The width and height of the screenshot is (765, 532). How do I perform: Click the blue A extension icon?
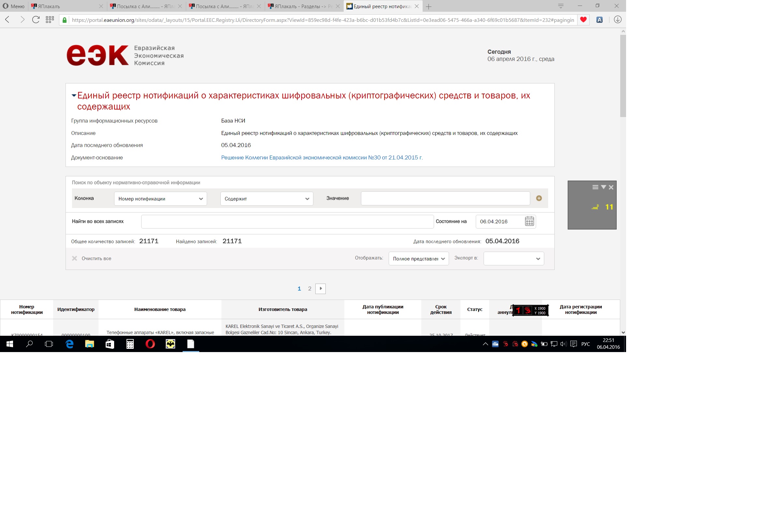(599, 20)
